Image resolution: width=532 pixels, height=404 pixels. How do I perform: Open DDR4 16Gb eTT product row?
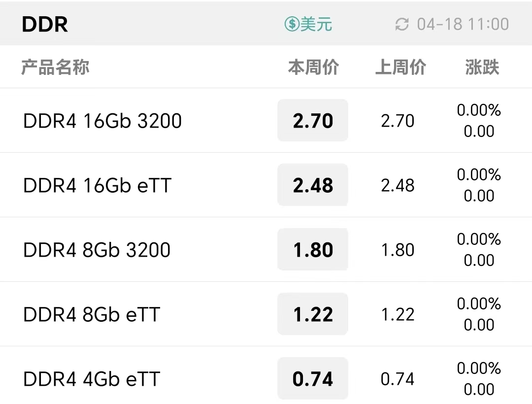pos(266,185)
